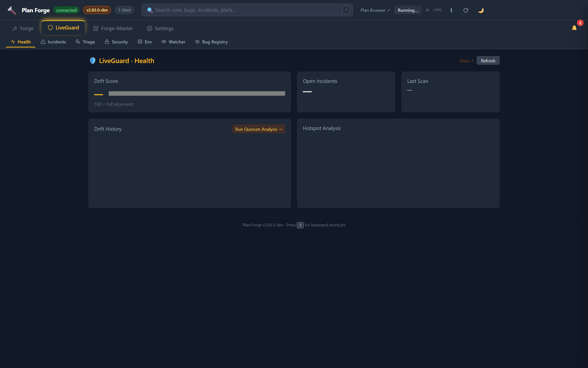Click the v2.83.0-dev version badge
588x368 pixels.
point(97,10)
